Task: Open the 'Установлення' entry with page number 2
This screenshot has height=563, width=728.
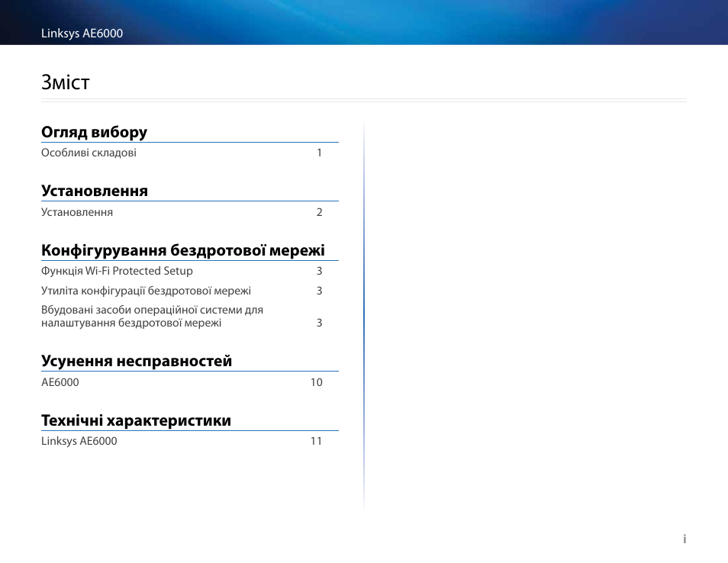Action: coord(77,212)
